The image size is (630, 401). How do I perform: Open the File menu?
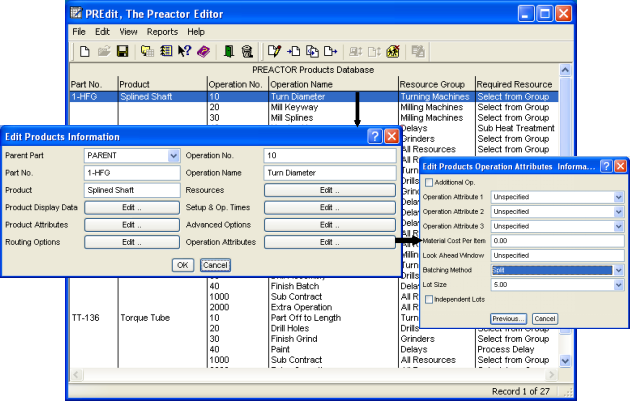point(79,32)
